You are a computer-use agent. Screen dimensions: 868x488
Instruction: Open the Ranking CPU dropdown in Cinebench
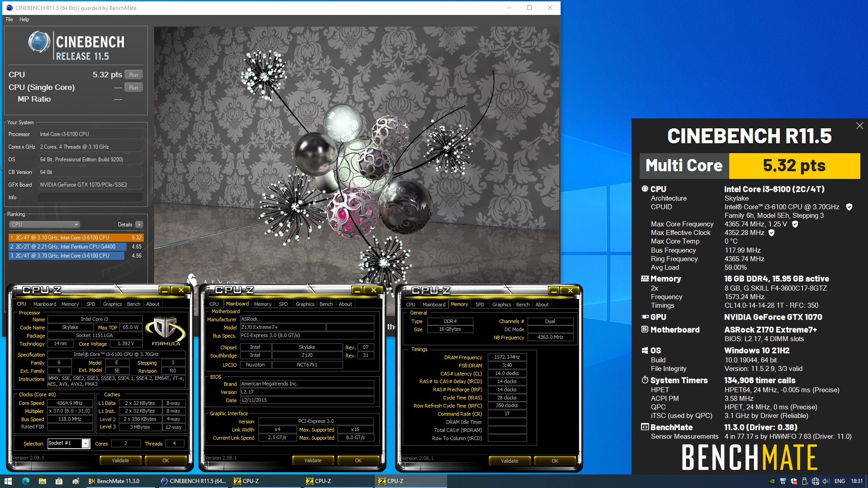pyautogui.click(x=44, y=225)
